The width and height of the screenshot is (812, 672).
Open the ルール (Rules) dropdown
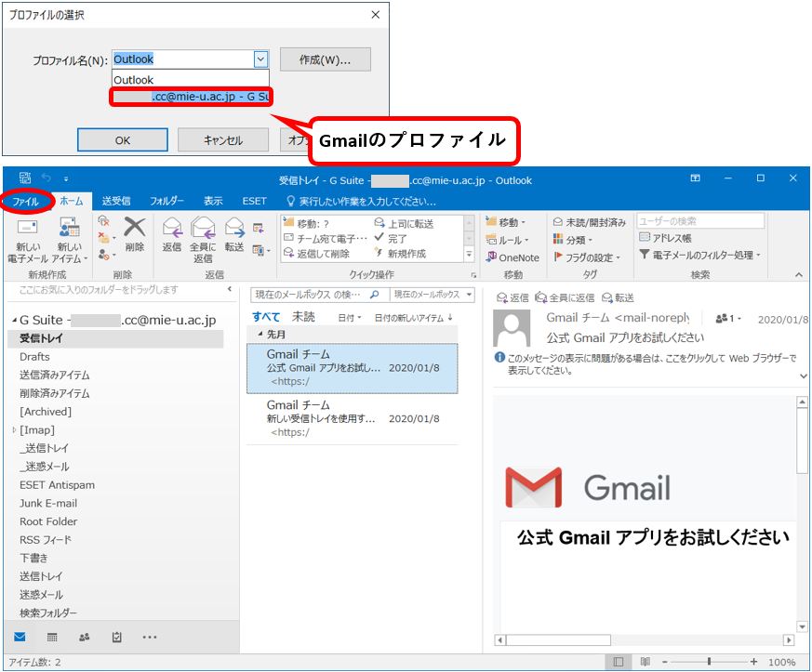point(508,240)
